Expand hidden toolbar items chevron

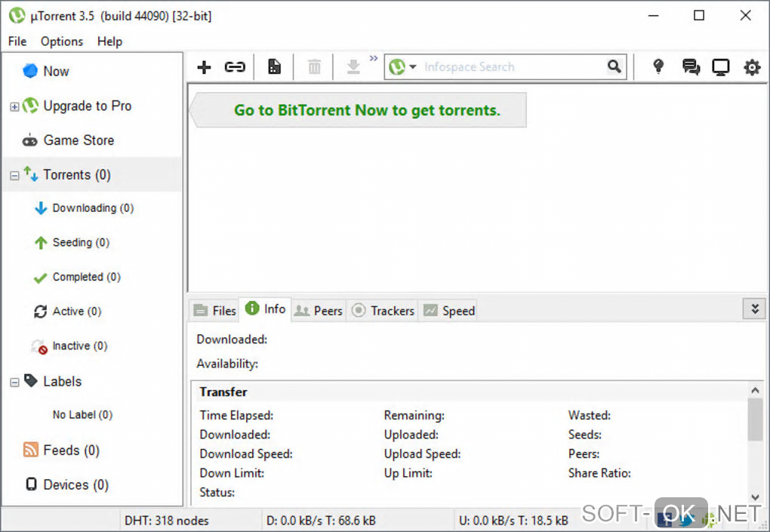(374, 58)
